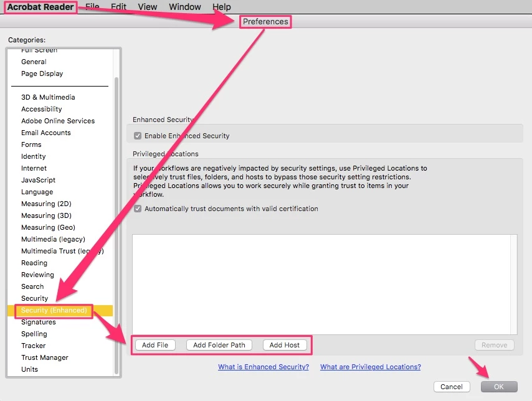
Task: Select Measuring (2D) category
Action: coord(46,204)
